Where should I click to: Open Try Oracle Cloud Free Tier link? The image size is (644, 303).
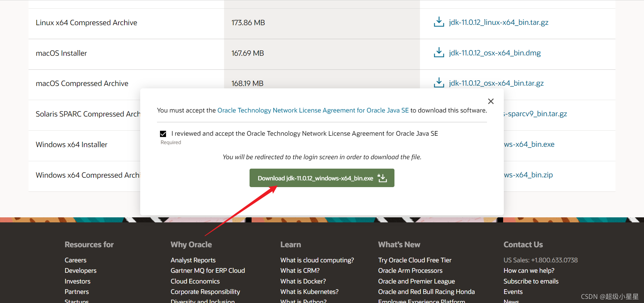point(415,260)
